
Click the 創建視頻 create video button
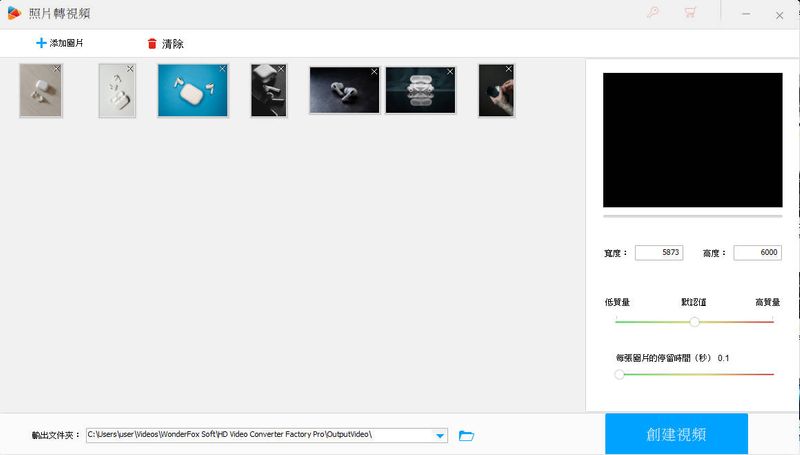(x=677, y=434)
